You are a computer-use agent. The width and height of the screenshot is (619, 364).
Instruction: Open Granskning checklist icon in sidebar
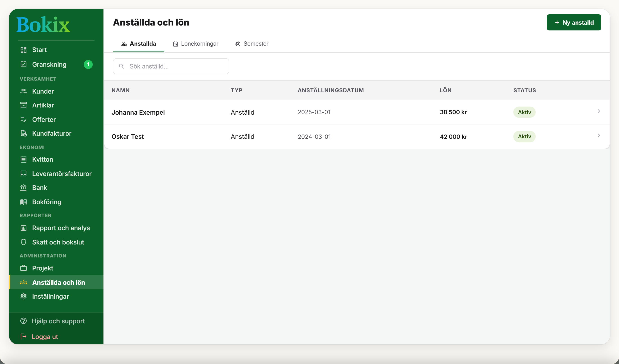pyautogui.click(x=23, y=64)
